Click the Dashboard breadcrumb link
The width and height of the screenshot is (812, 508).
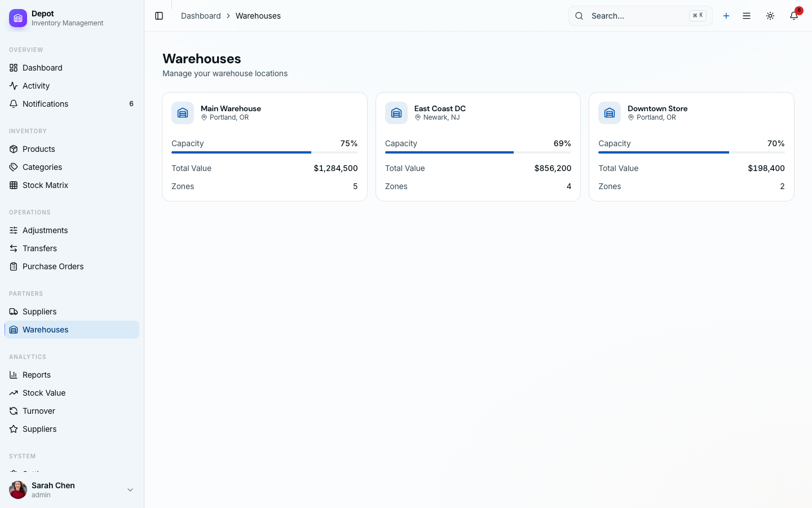(201, 16)
